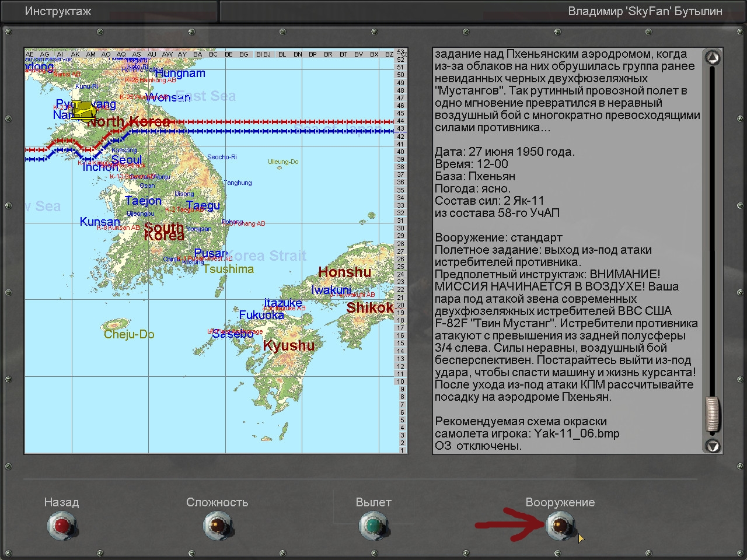Click the scroll down arrow of the briefing text
This screenshot has width=747, height=560.
click(x=713, y=446)
